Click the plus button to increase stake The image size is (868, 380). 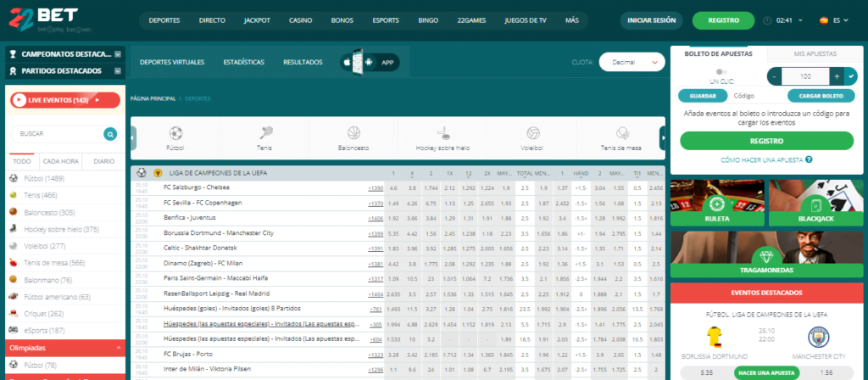pos(836,76)
